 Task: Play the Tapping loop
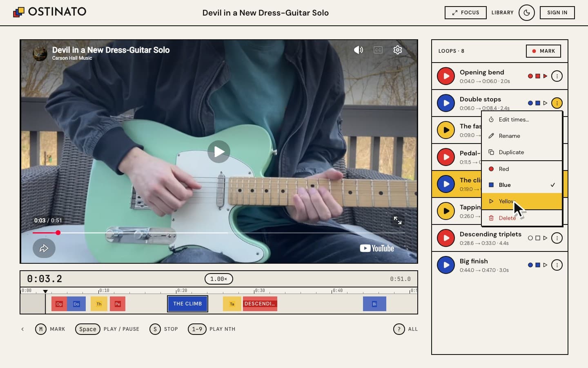(446, 211)
